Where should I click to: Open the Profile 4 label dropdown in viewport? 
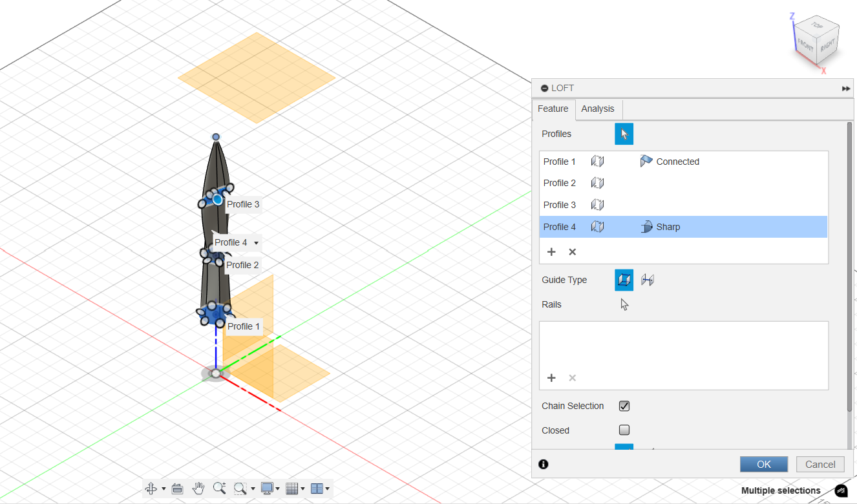tap(257, 243)
